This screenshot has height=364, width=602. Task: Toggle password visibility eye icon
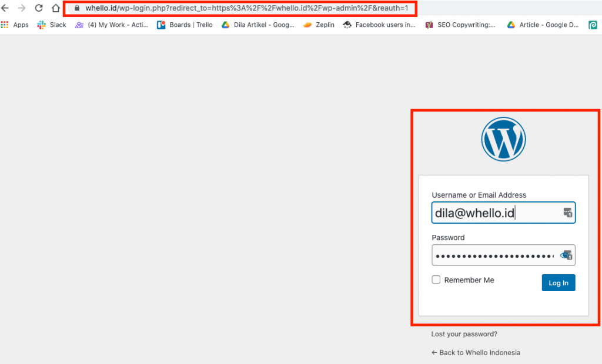pos(566,255)
